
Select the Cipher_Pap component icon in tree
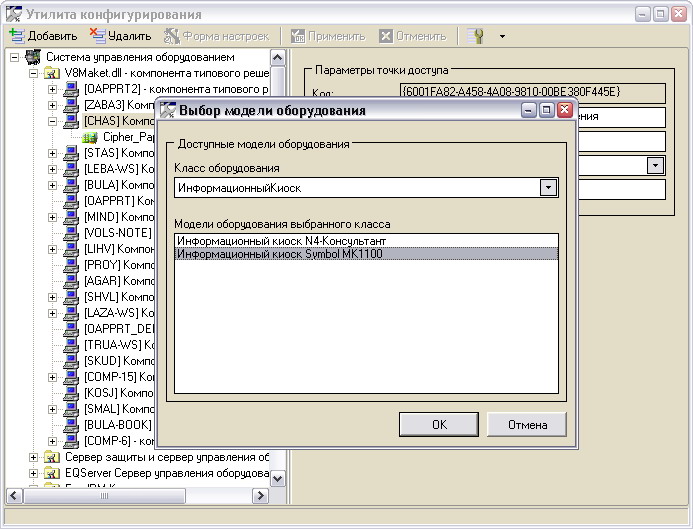[91, 137]
